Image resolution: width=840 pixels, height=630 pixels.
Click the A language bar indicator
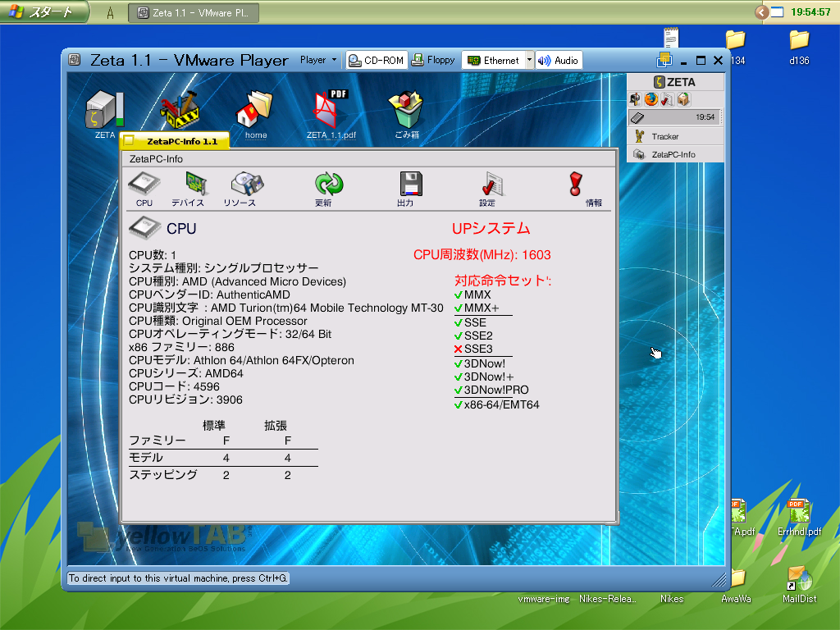click(110, 13)
